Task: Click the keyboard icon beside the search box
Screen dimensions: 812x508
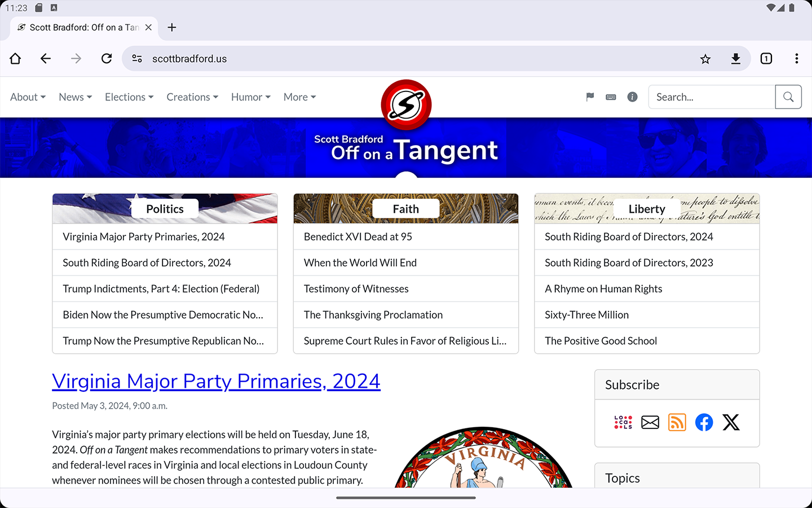Action: click(x=611, y=97)
